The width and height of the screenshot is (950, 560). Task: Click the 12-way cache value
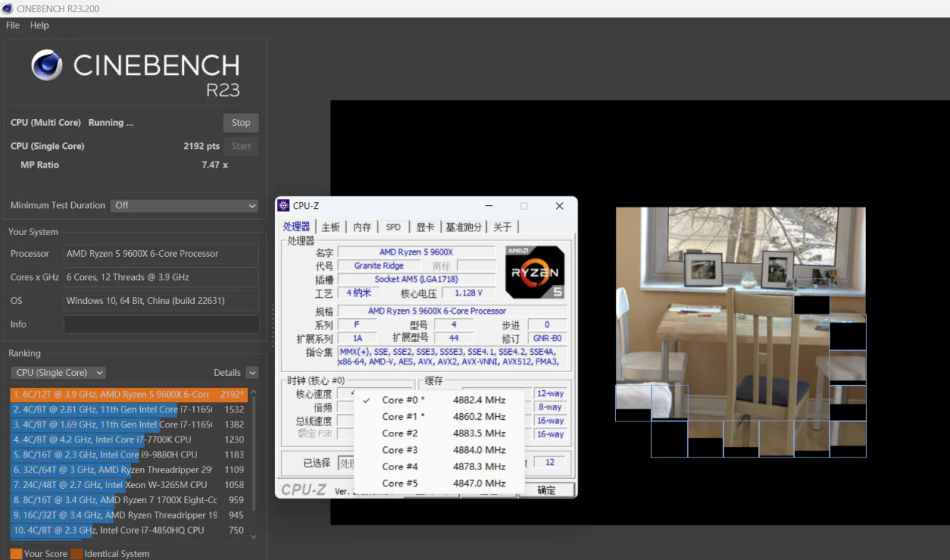click(x=550, y=394)
